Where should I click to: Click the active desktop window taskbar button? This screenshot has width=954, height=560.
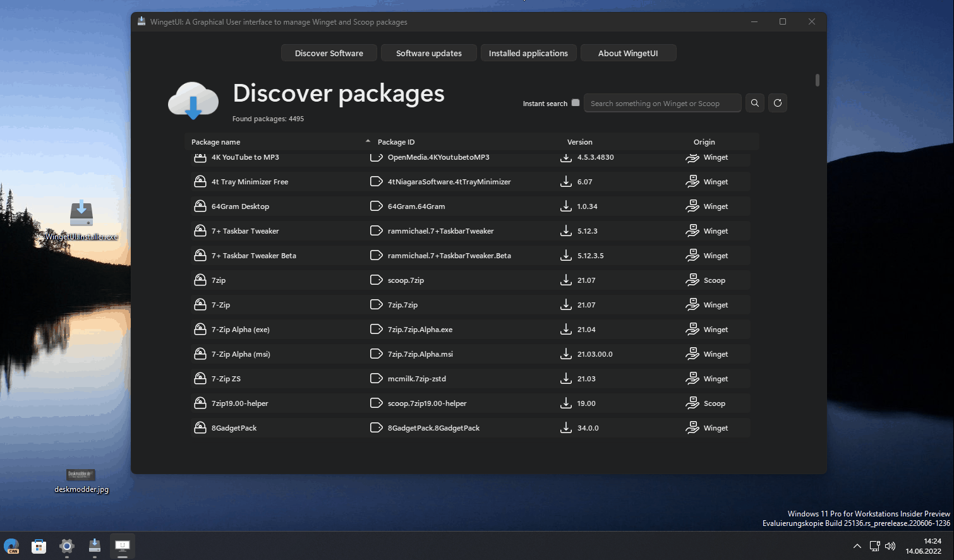[123, 546]
